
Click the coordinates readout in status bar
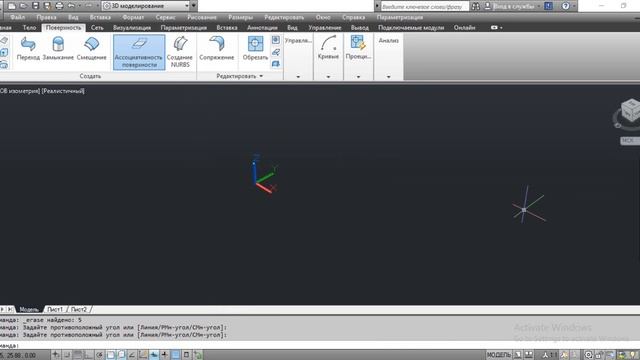pos(18,355)
